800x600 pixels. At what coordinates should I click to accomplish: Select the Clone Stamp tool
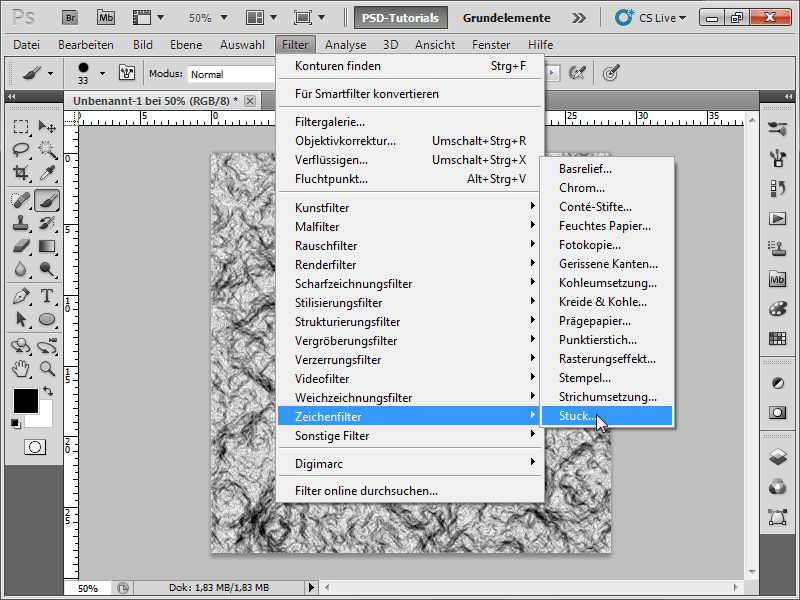click(21, 223)
